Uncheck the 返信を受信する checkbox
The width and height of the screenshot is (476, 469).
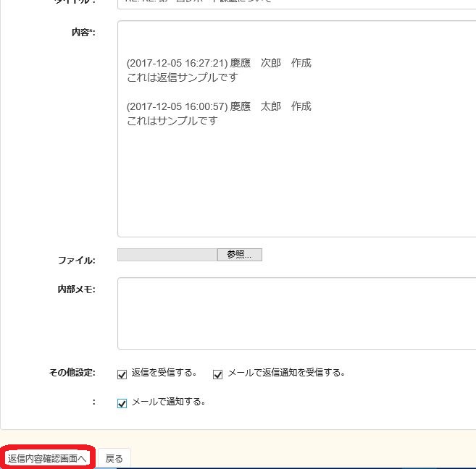[x=122, y=374]
